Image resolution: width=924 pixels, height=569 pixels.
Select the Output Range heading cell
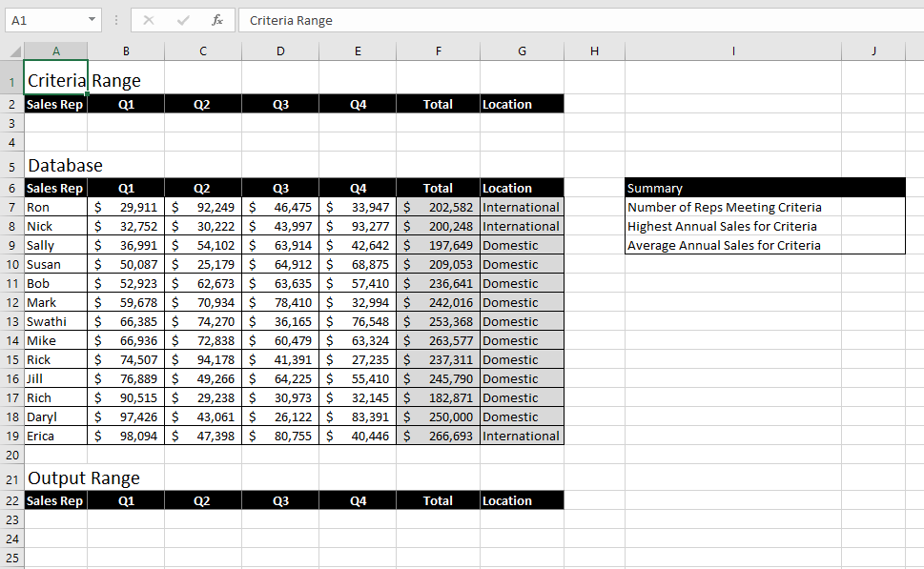55,478
